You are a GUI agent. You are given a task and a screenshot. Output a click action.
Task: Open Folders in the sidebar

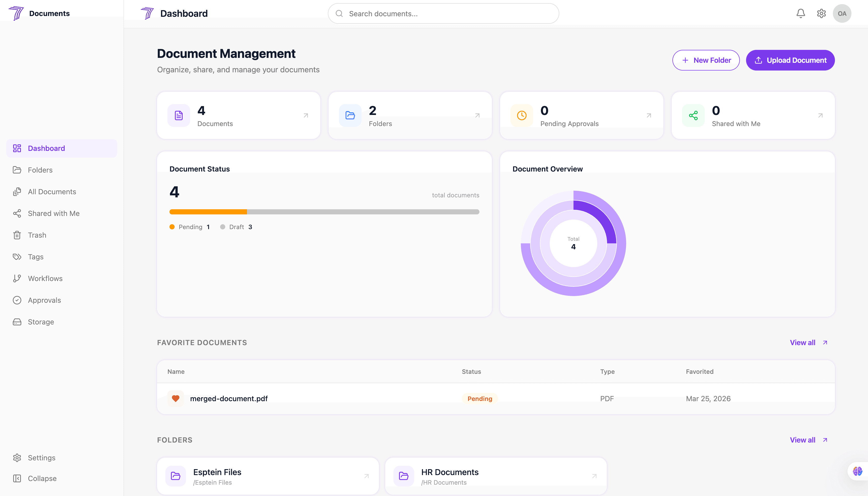(x=62, y=170)
